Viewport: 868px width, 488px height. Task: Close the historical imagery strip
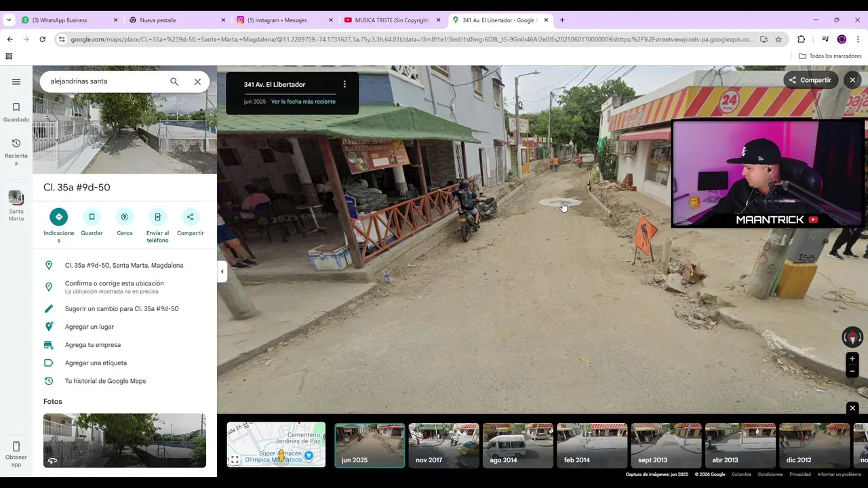[x=852, y=408]
